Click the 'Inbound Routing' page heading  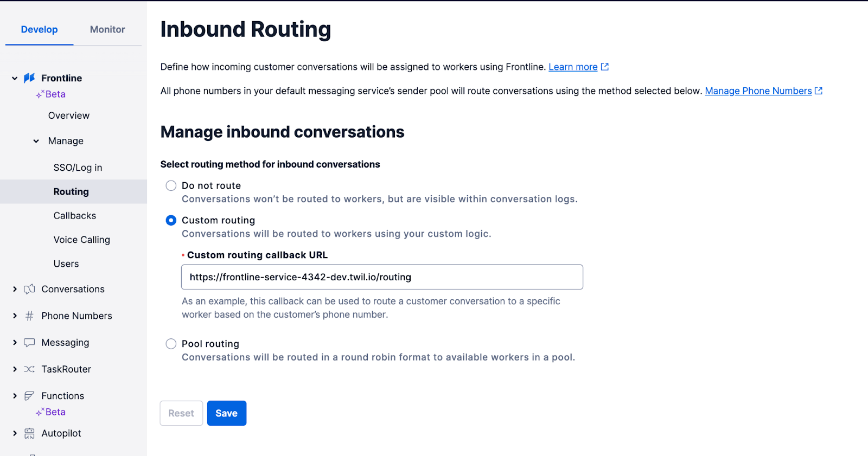tap(246, 29)
